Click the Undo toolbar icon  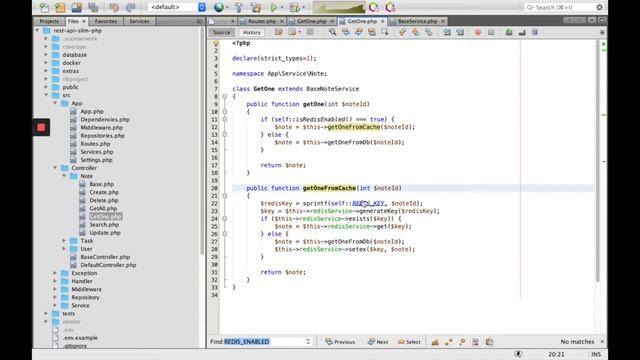pyautogui.click(x=114, y=7)
